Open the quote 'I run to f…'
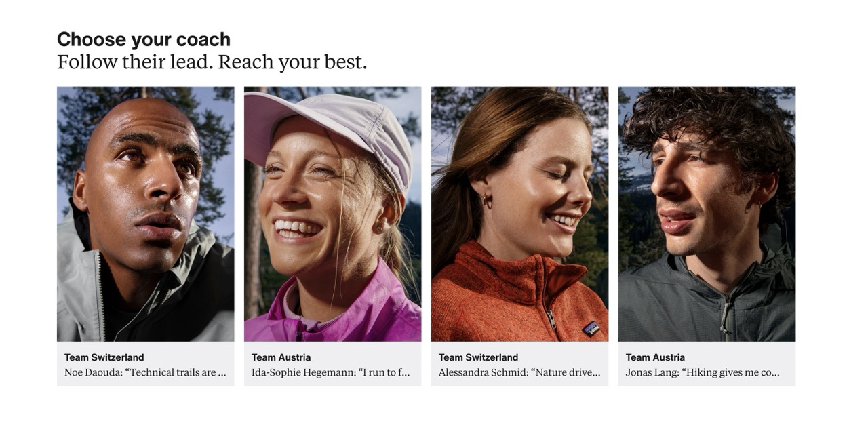The image size is (868, 421). tap(384, 372)
